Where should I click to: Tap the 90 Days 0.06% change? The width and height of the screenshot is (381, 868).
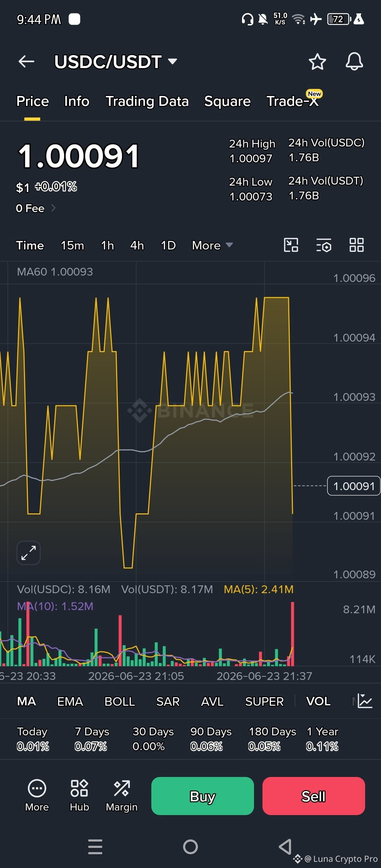211,739
